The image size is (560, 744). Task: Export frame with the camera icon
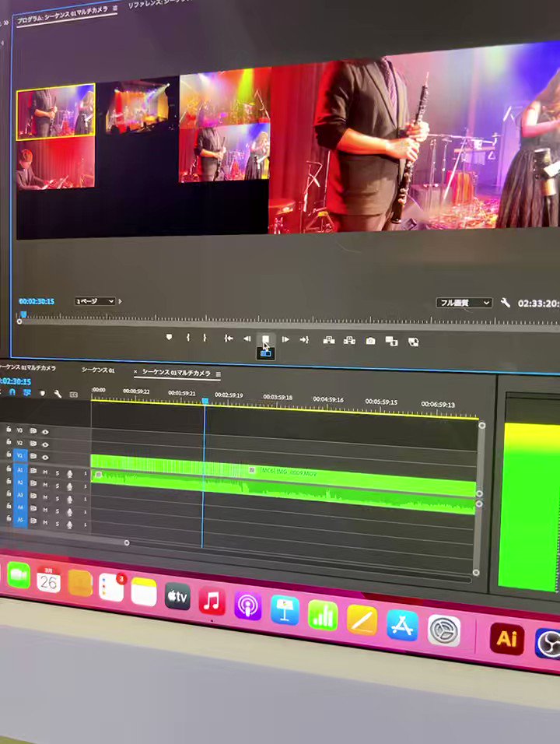[370, 341]
